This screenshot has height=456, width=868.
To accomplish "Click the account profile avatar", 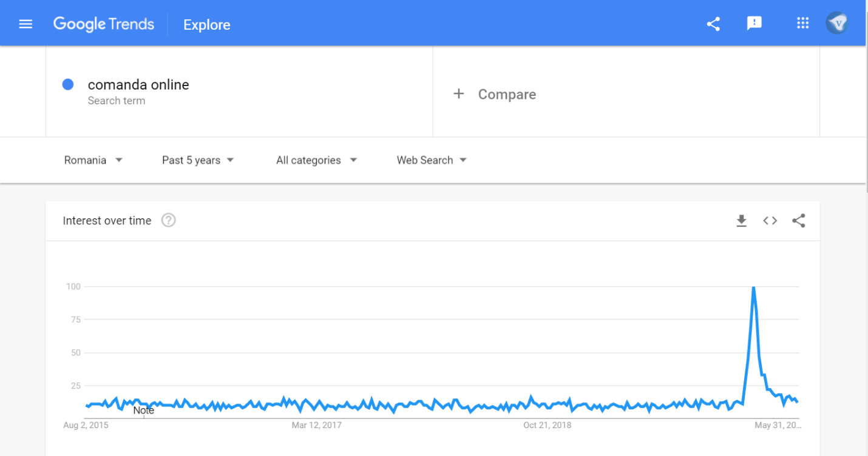I will 838,24.
